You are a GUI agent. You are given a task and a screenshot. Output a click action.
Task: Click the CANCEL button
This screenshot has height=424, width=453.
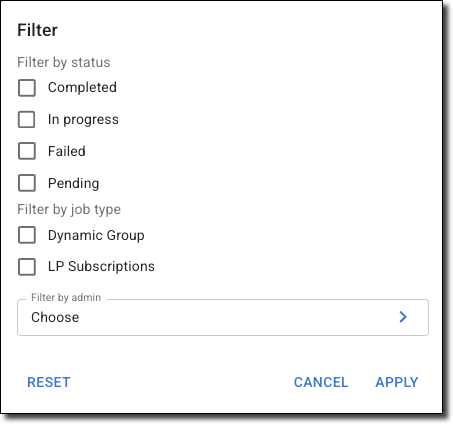click(321, 382)
